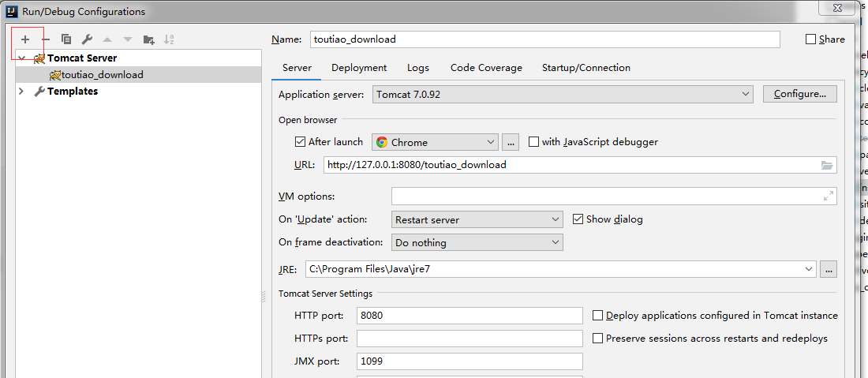The height and width of the screenshot is (378, 868).
Task: Remove selected configuration with minus icon
Action: click(x=46, y=39)
